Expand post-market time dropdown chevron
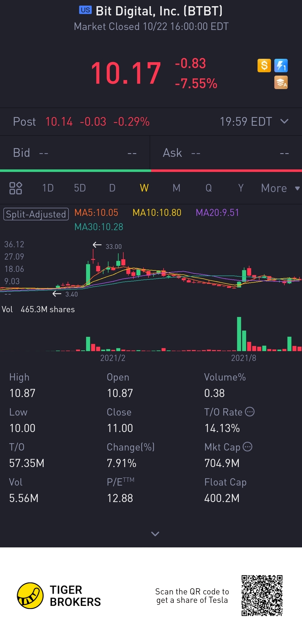This screenshot has width=302, height=644. coord(284,121)
